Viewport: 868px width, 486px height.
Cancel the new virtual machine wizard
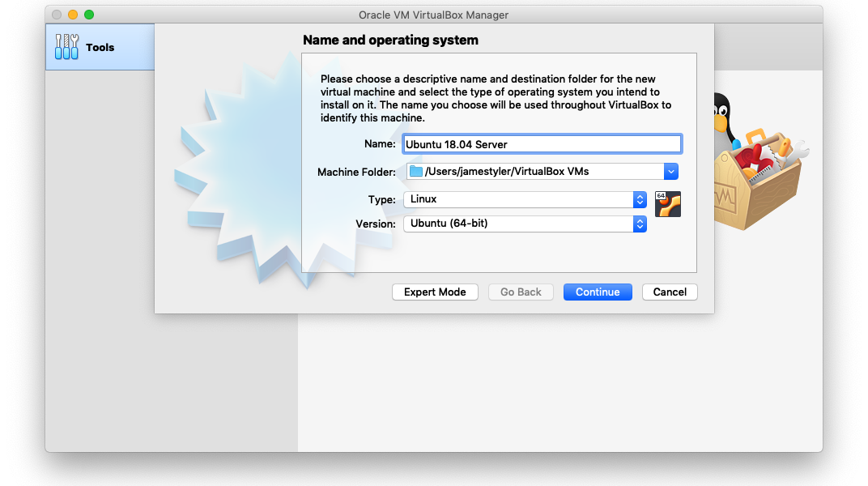click(x=670, y=292)
